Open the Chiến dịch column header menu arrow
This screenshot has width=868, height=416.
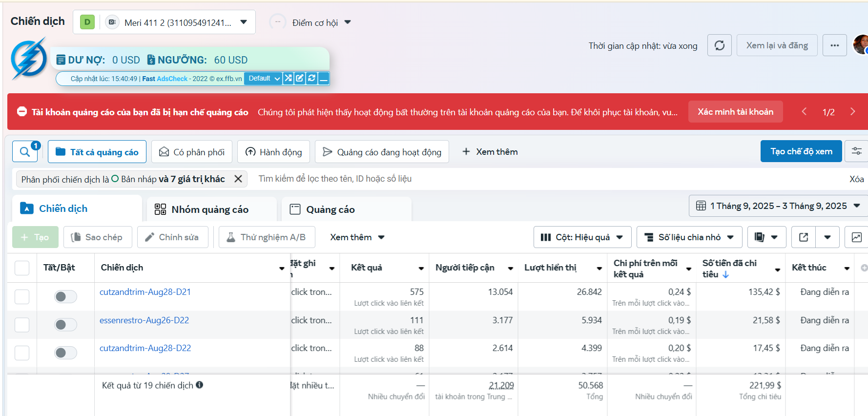[x=282, y=269]
